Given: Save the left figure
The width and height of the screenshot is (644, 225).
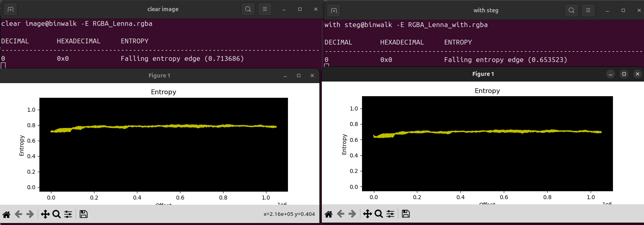Looking at the screenshot, I should pyautogui.click(x=84, y=214).
